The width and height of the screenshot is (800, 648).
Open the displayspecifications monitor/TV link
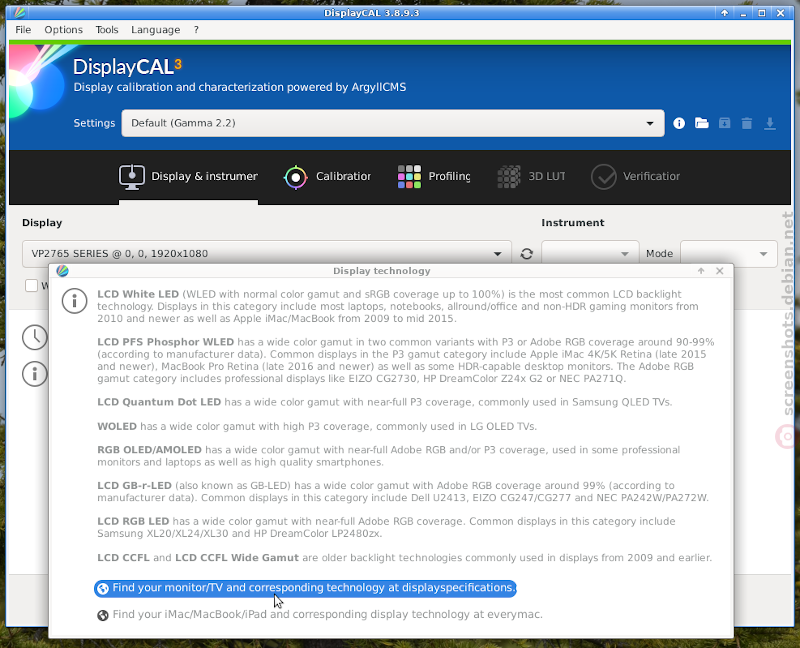[305, 588]
